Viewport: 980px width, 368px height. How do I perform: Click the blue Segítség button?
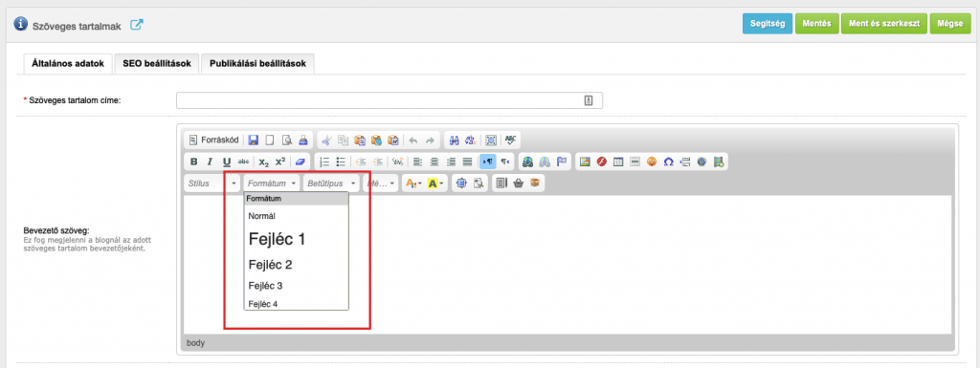768,24
